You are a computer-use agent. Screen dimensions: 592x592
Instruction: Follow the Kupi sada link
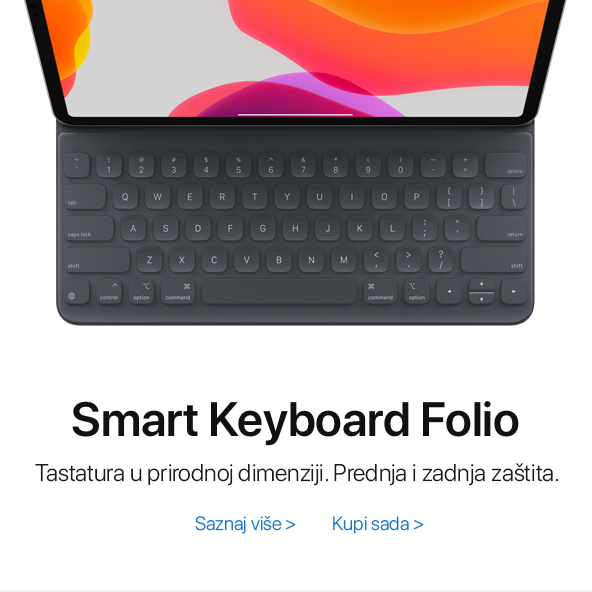pyautogui.click(x=378, y=524)
